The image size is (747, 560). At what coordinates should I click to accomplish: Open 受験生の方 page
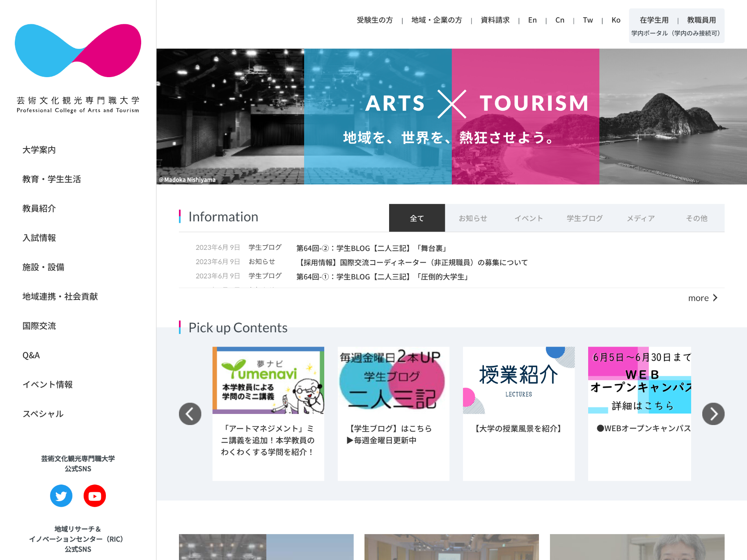pos(374,19)
